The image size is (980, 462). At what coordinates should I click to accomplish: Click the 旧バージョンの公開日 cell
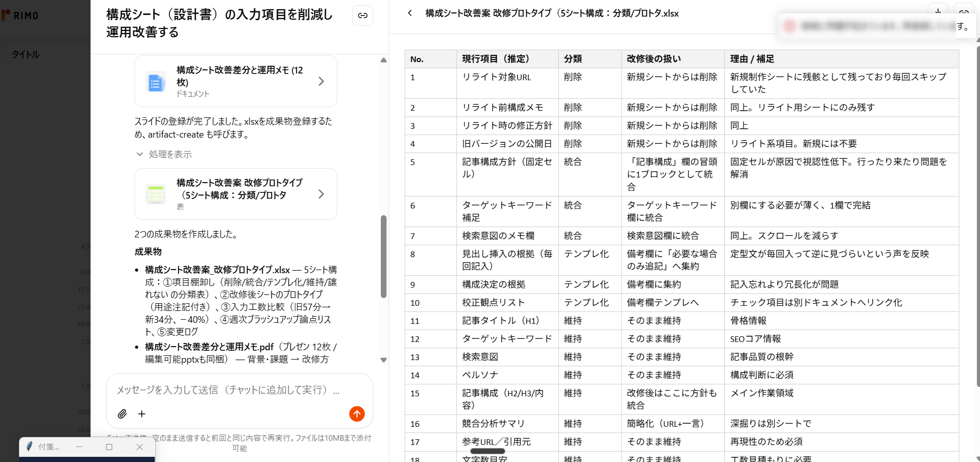[x=507, y=144]
